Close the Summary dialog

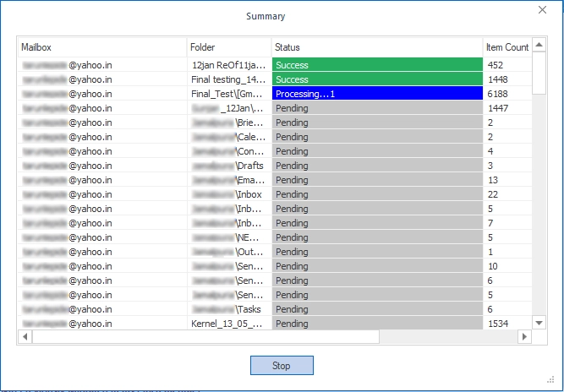pos(542,10)
